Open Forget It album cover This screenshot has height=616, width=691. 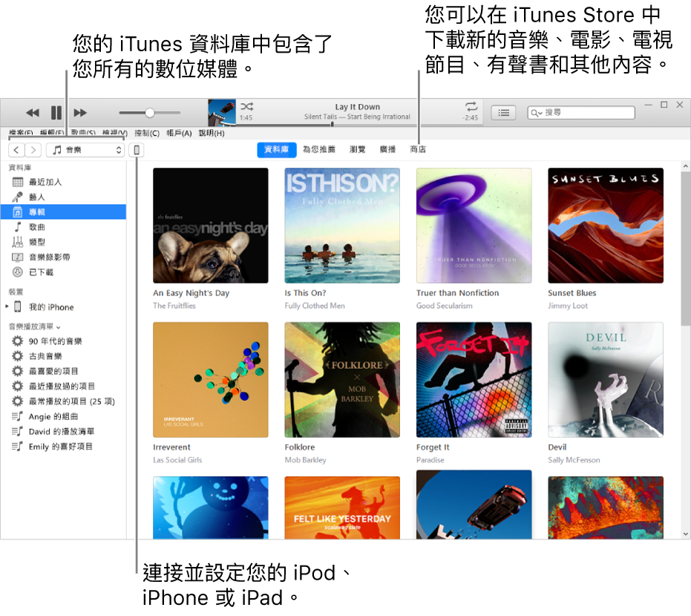tap(474, 380)
